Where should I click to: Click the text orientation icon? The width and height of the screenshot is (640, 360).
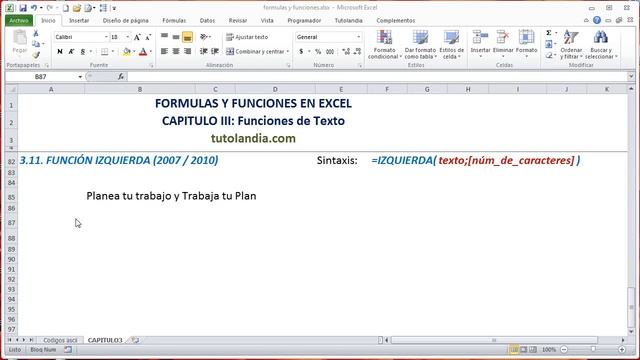click(204, 37)
